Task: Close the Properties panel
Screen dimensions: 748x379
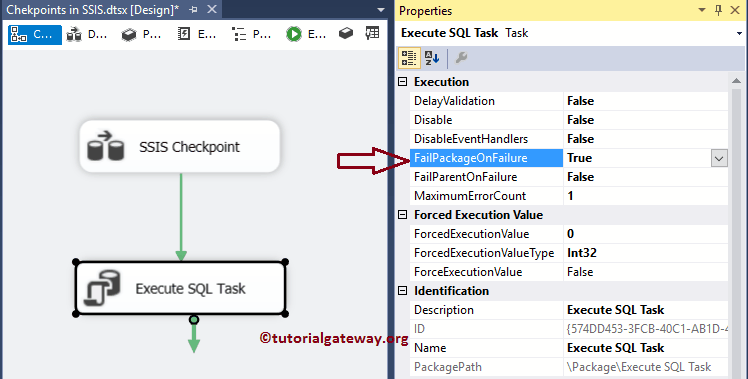Action: tap(735, 10)
